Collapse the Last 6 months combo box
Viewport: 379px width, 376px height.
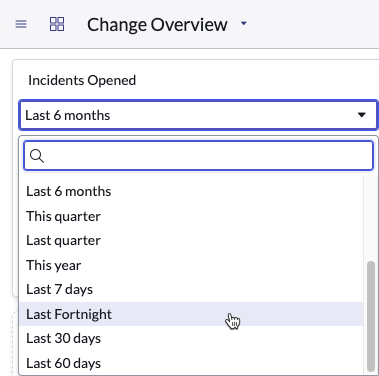coord(198,115)
